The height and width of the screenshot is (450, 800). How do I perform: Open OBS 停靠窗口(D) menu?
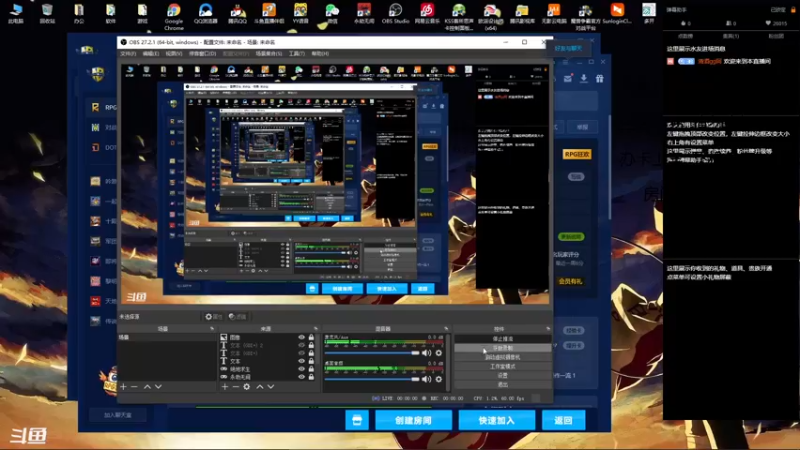click(x=202, y=54)
